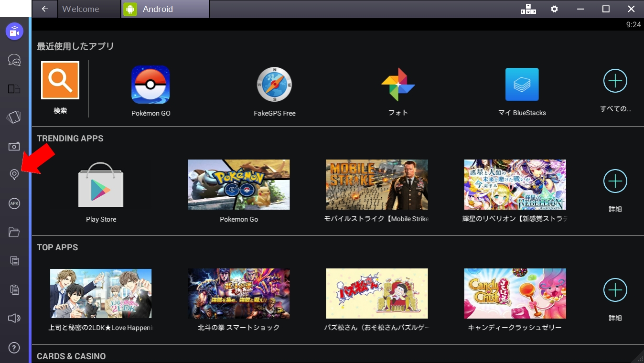Click the 最近使用したアプリ heading

pos(75,46)
